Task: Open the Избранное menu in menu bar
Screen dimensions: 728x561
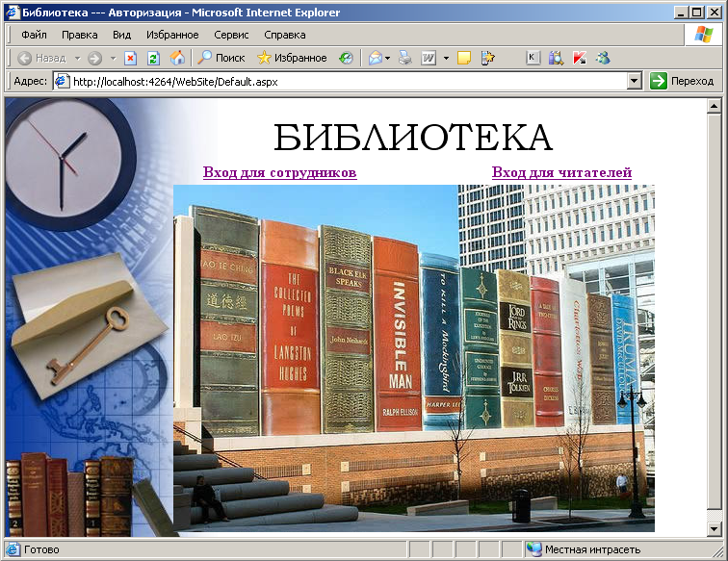Action: click(172, 35)
